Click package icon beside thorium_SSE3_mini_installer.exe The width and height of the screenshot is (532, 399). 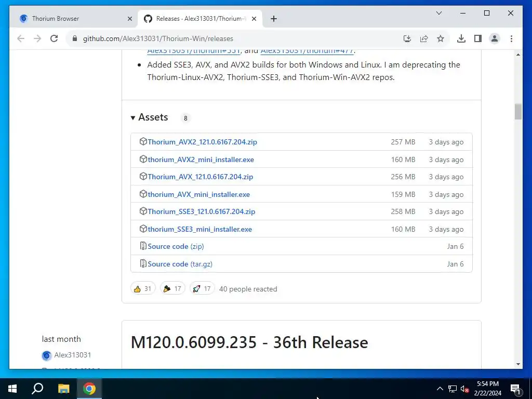[143, 229]
